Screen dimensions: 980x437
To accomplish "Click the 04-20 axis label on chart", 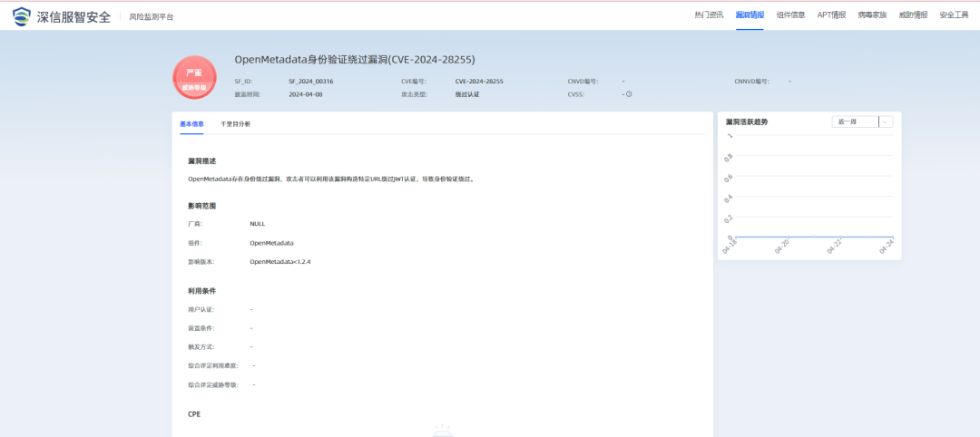I will [782, 248].
